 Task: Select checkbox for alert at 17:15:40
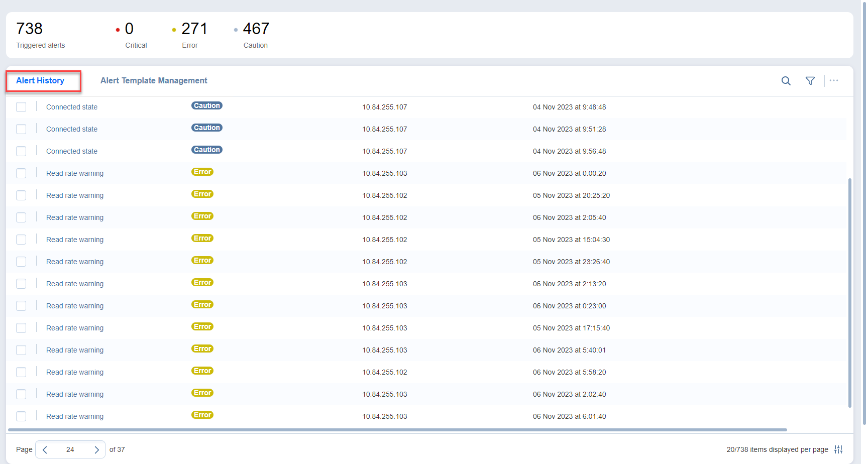point(21,328)
